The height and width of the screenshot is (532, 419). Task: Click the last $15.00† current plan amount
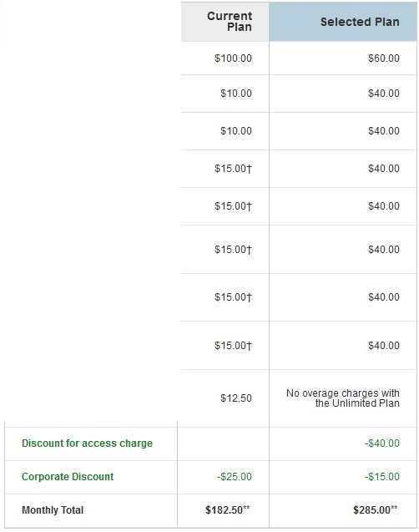click(x=233, y=346)
